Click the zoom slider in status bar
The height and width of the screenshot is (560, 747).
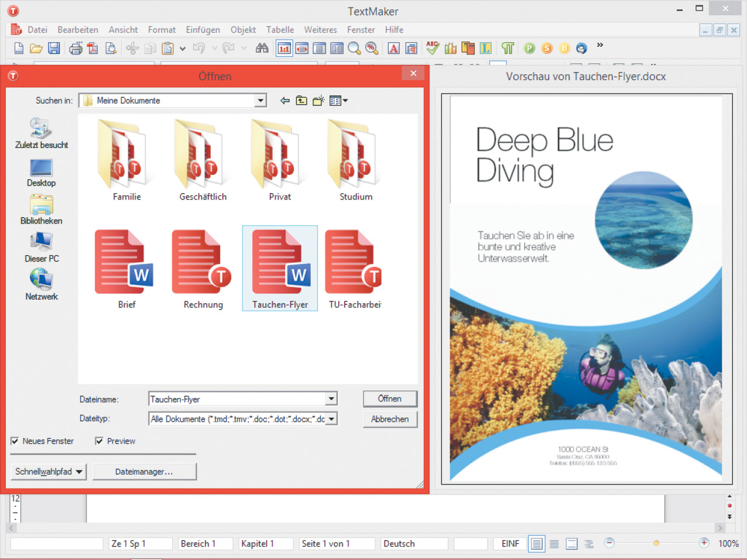coord(656,544)
